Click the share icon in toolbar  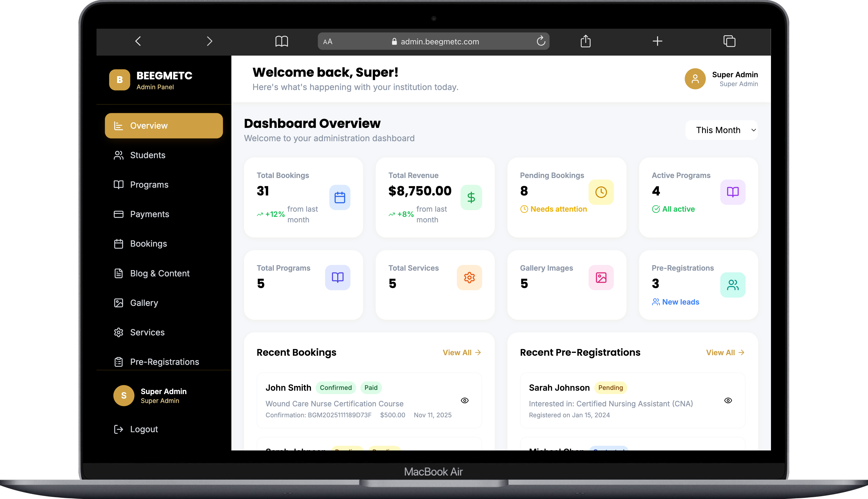point(586,41)
